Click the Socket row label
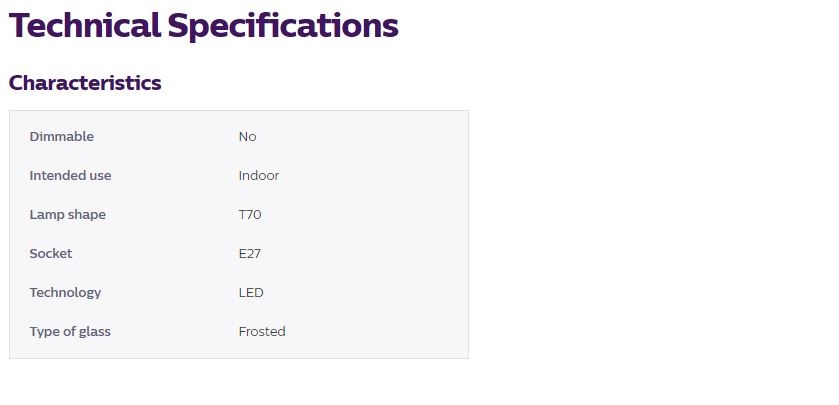This screenshot has width=839, height=405. point(50,253)
